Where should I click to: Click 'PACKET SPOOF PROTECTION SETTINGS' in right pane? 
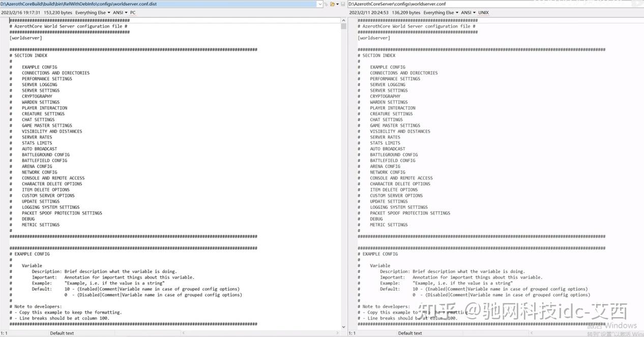410,213
